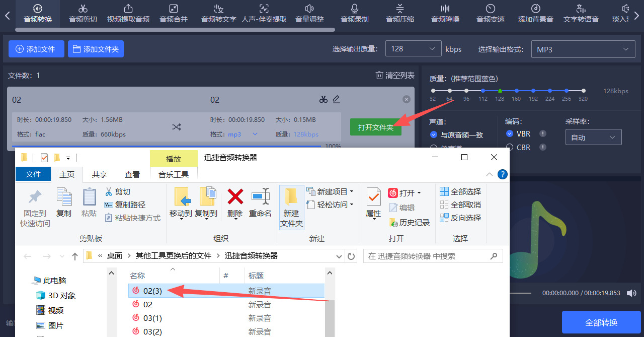
Task: Set quality slider to the 320 point
Action: click(584, 91)
